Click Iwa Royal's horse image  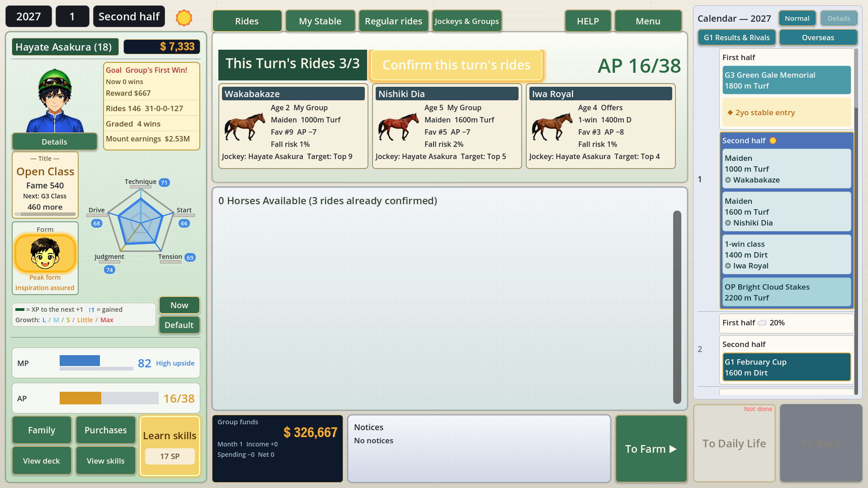click(x=552, y=126)
